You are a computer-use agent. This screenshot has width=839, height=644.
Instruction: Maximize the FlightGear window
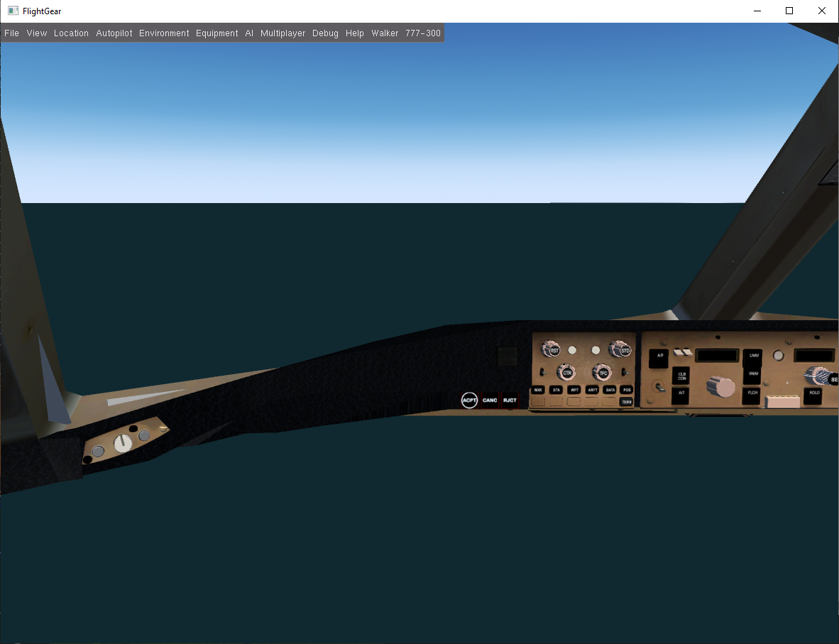(789, 11)
